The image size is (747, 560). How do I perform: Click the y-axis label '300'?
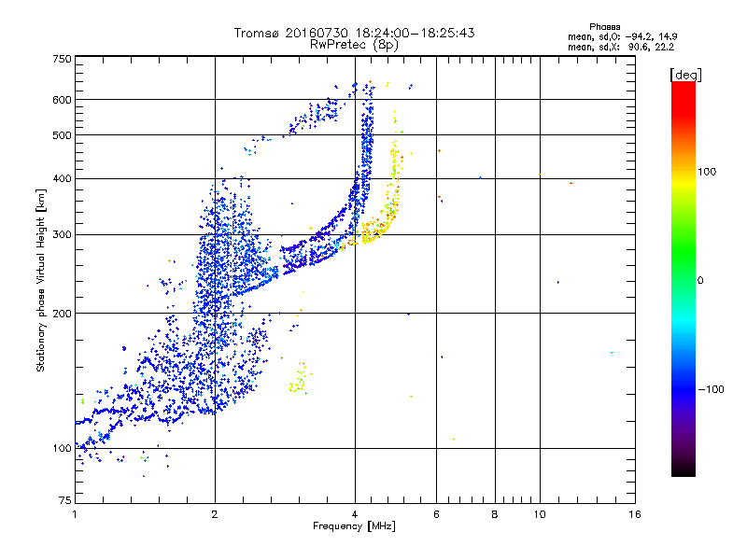(x=62, y=235)
